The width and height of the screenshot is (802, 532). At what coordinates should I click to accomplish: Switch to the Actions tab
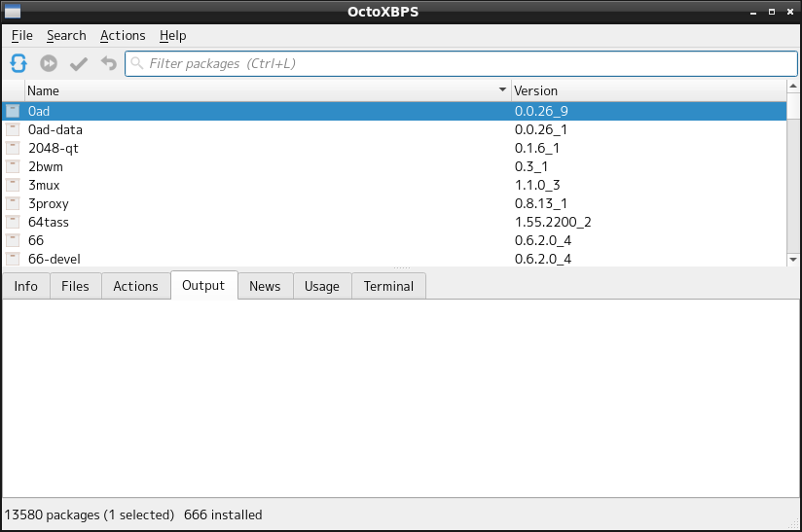tap(135, 286)
